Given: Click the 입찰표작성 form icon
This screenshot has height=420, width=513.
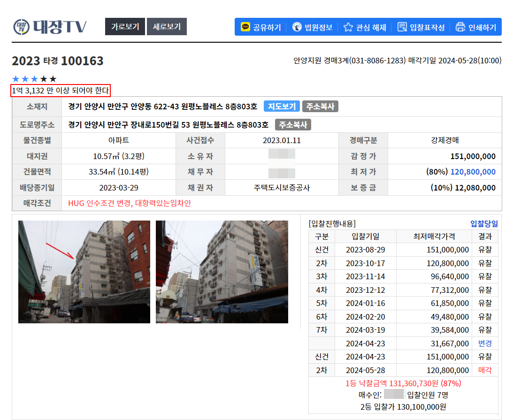Looking at the screenshot, I should [402, 27].
